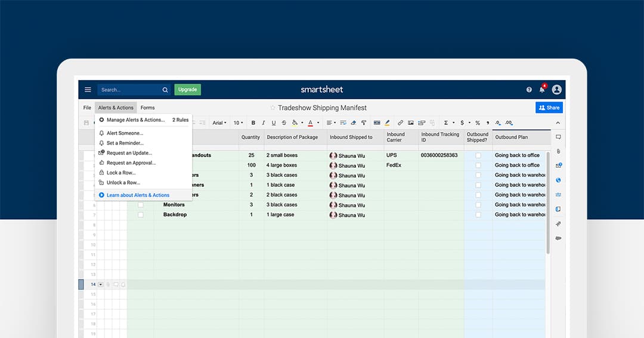Open conditional formatting
Viewport: 644px width, 338px height.
pyautogui.click(x=377, y=123)
